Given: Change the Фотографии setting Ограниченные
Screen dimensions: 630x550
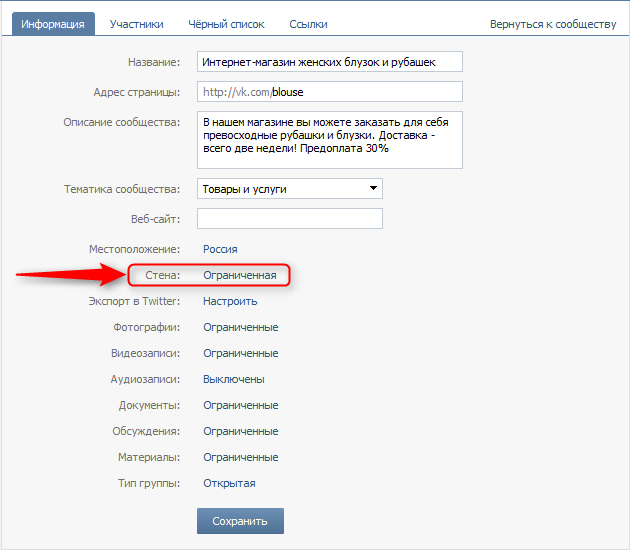Looking at the screenshot, I should 241,327.
